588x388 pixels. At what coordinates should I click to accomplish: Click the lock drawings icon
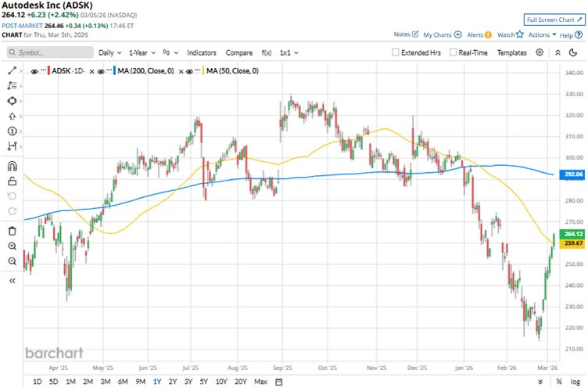(12, 181)
